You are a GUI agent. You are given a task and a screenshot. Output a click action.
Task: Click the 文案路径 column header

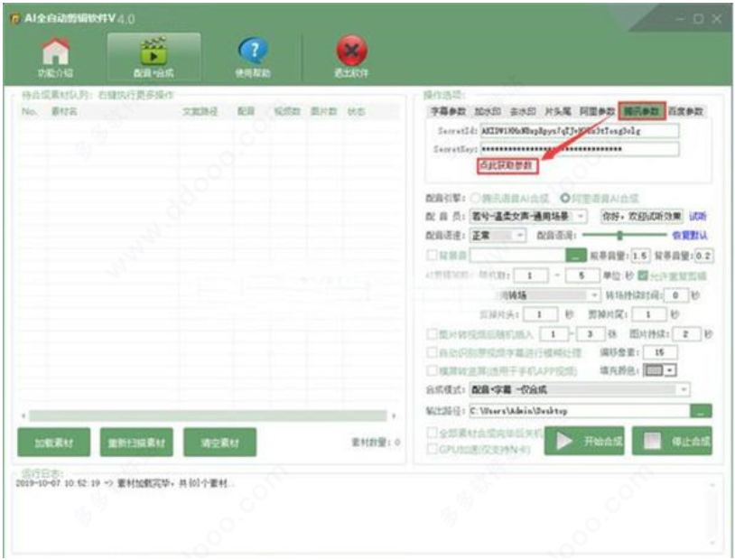(x=200, y=112)
